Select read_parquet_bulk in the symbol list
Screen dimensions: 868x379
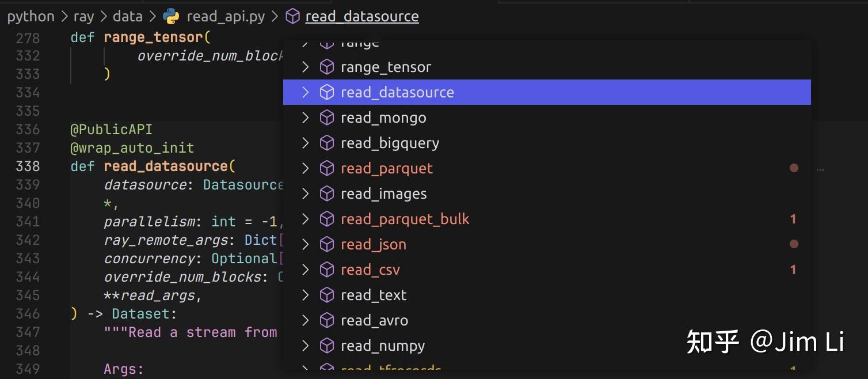(x=405, y=219)
